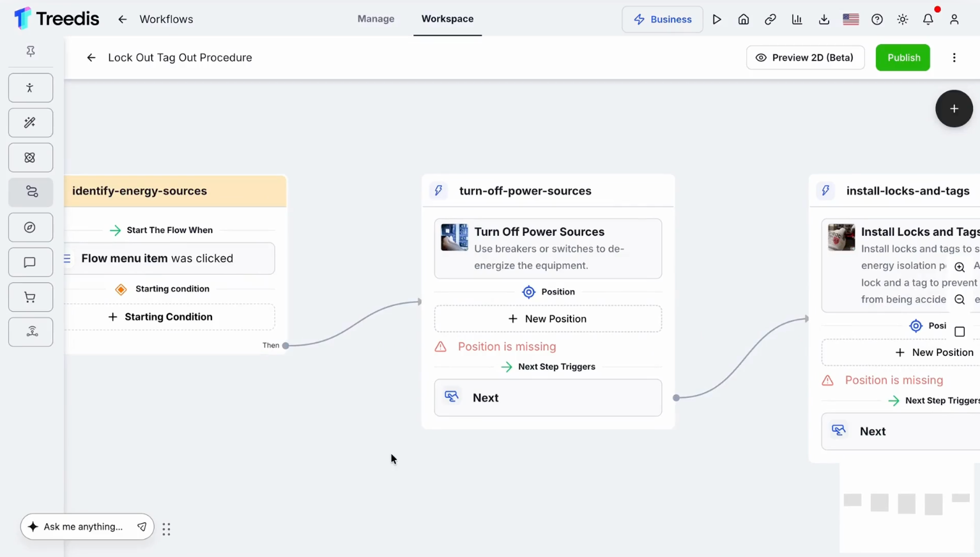980x557 pixels.
Task: Click the download icon
Action: tap(824, 19)
